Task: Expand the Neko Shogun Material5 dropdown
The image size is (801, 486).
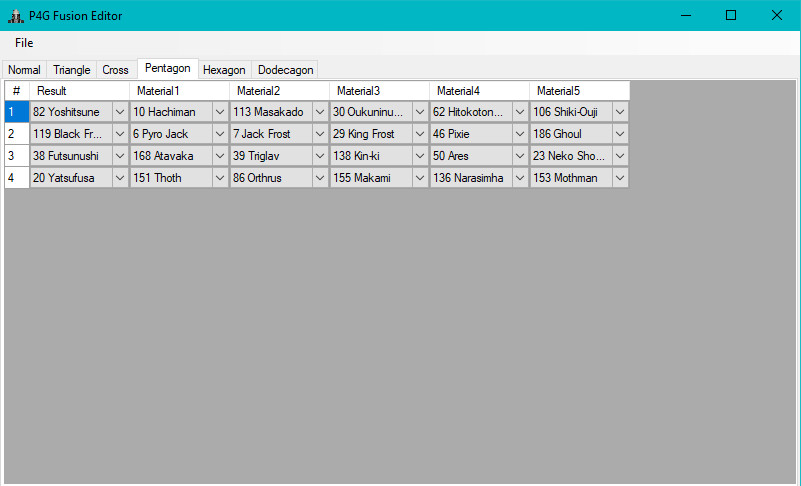Action: click(x=620, y=156)
